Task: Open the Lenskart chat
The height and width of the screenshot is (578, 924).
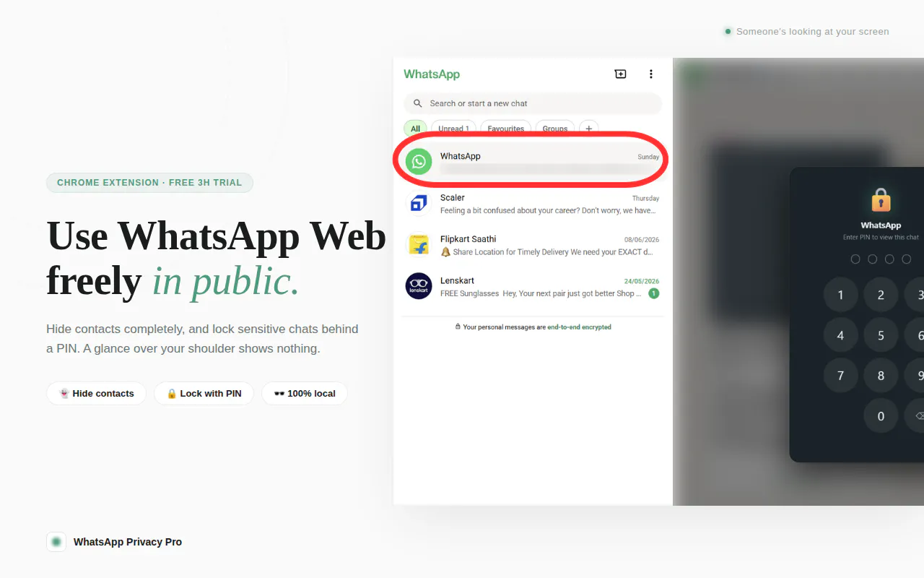Action: pos(531,286)
